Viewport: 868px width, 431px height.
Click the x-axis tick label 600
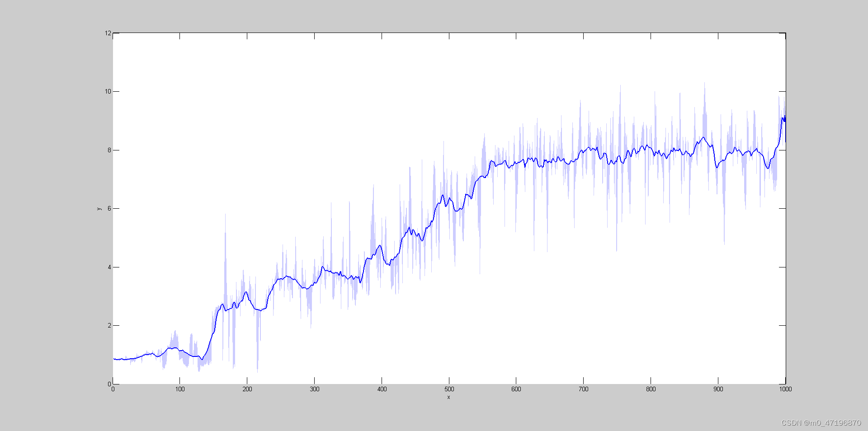[x=516, y=389]
